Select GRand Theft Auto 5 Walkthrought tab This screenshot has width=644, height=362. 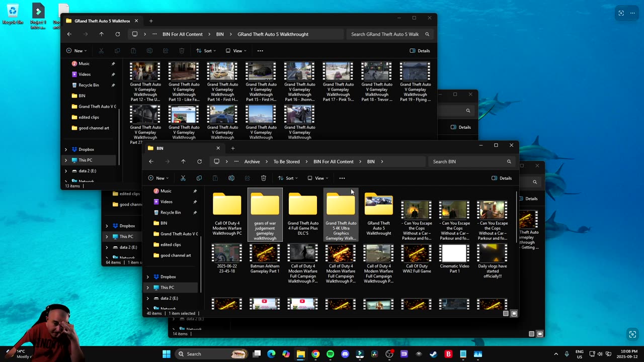pyautogui.click(x=102, y=21)
